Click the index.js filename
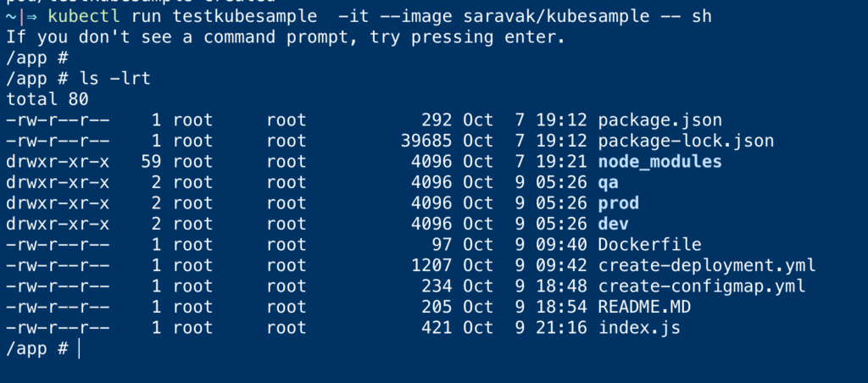Viewport: 868px width, 383px height. pos(639,328)
